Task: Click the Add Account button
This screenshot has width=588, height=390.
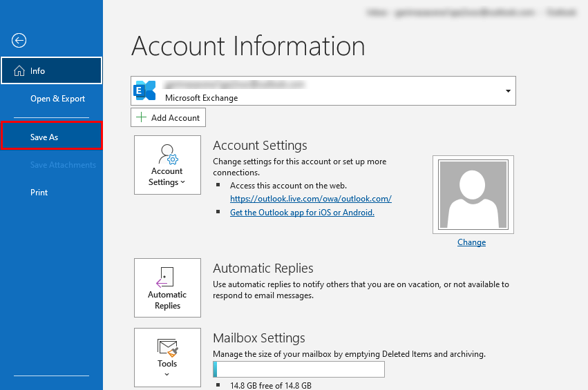Action: point(168,117)
